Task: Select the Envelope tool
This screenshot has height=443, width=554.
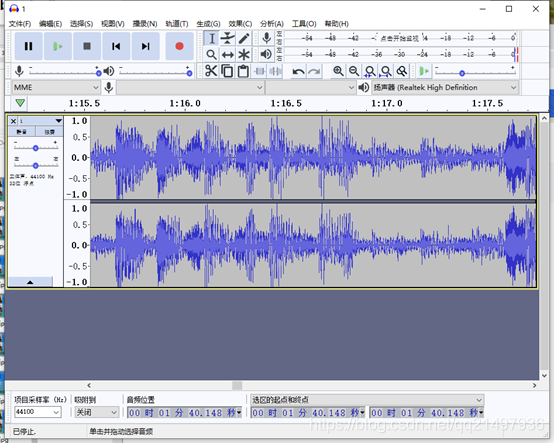Action: (228, 38)
